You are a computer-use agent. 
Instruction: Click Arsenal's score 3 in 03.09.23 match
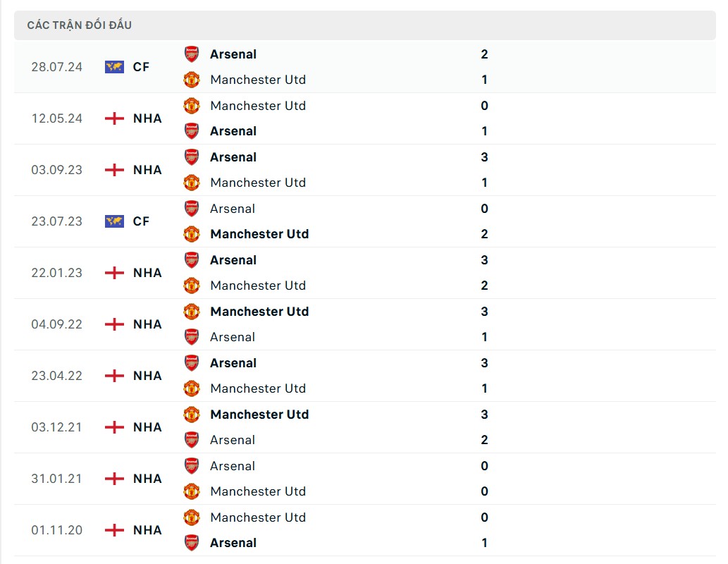484,157
